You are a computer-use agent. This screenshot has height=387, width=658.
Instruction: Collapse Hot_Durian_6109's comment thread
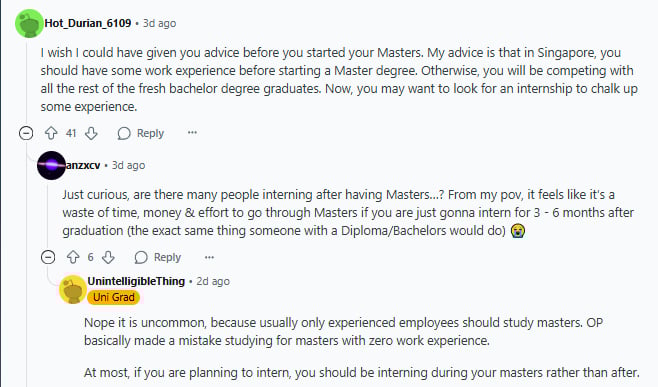[x=26, y=133]
